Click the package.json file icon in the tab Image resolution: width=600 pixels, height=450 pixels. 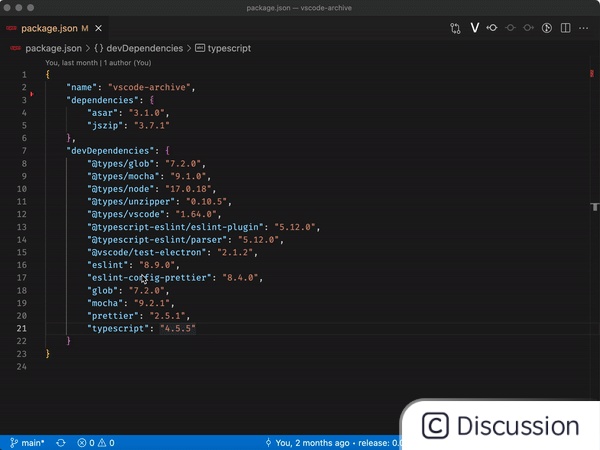(x=11, y=28)
